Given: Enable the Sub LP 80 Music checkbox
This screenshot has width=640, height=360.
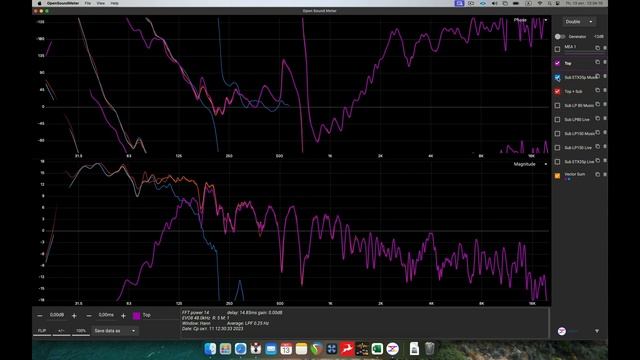Looking at the screenshot, I should pos(557,105).
